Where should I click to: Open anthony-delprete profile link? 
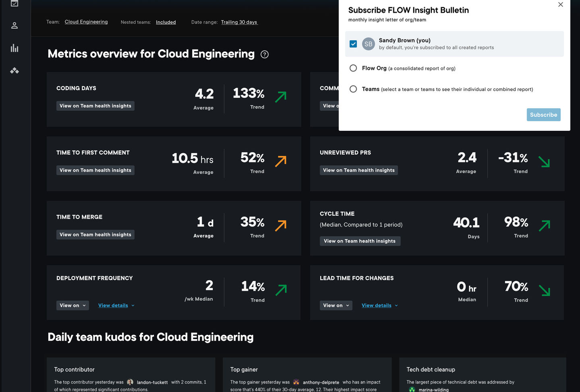click(x=321, y=382)
